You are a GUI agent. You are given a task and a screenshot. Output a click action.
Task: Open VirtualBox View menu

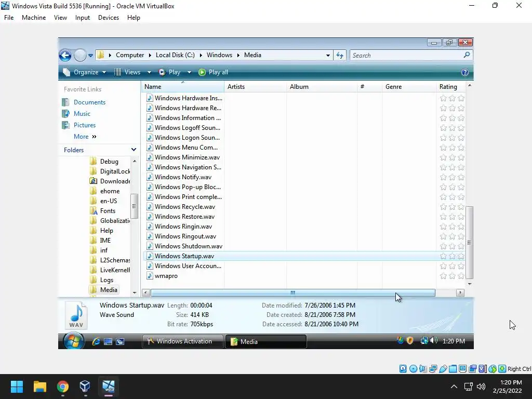(60, 18)
